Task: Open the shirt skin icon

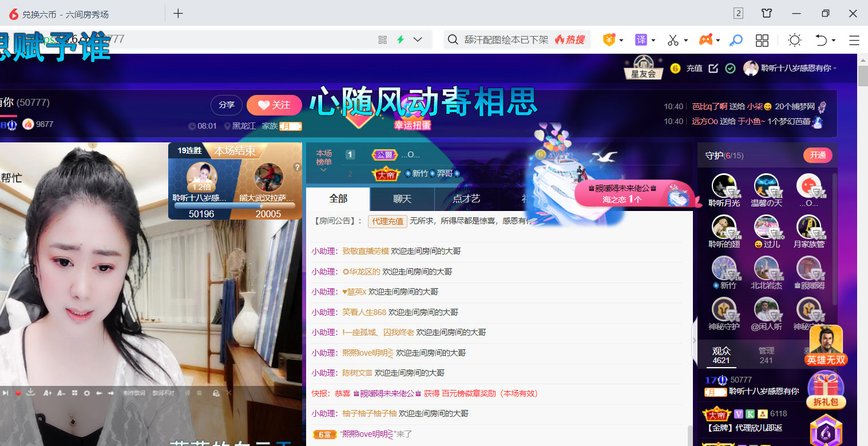Action: coord(767,14)
